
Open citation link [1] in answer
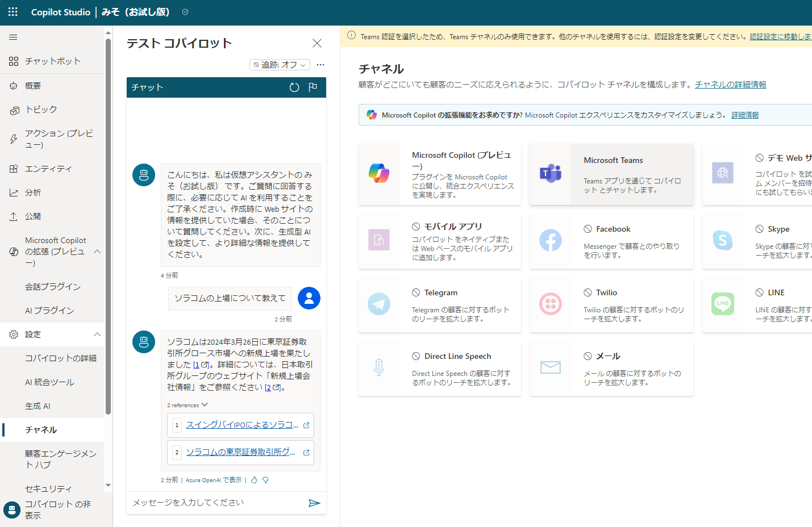(201, 365)
